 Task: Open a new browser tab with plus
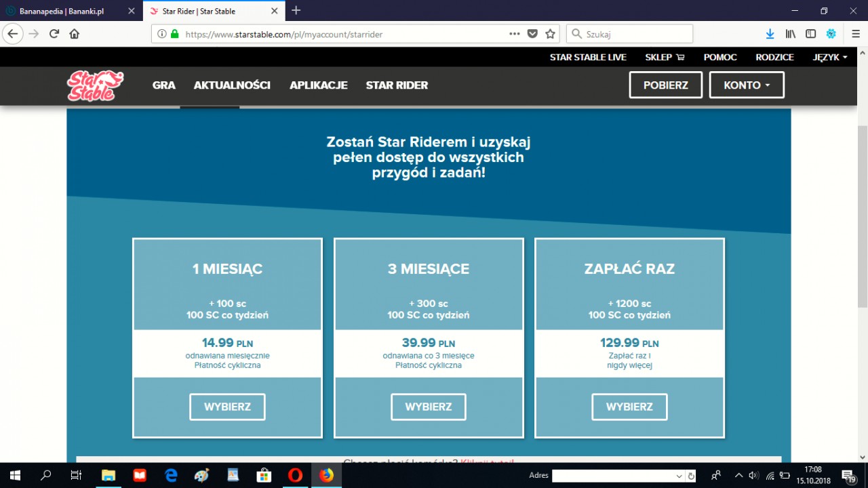(296, 10)
